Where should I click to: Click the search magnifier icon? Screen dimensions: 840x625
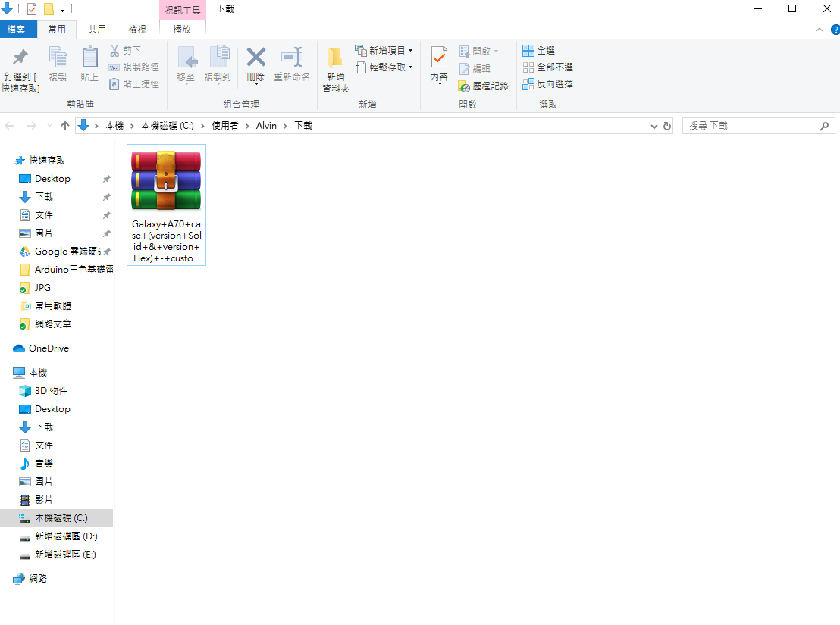click(825, 126)
